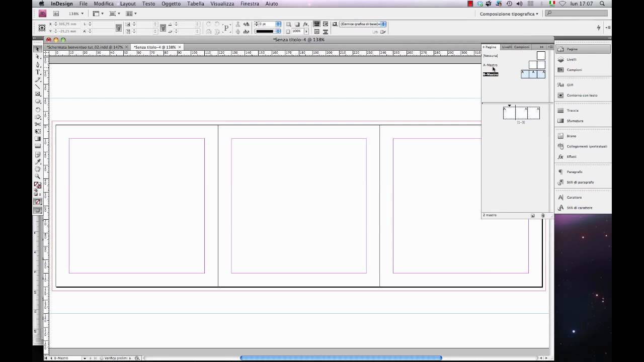Toggle constrain scale proportions link
644x362 pixels.
163,28
